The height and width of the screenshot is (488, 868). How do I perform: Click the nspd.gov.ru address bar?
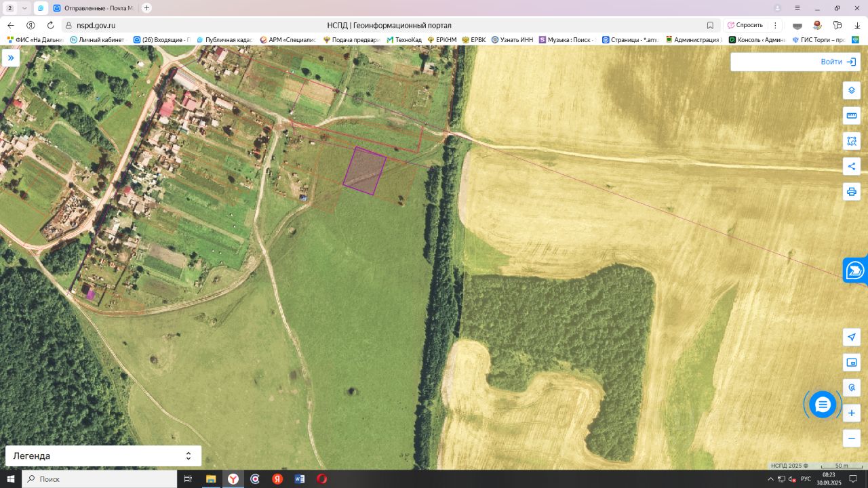pyautogui.click(x=96, y=25)
